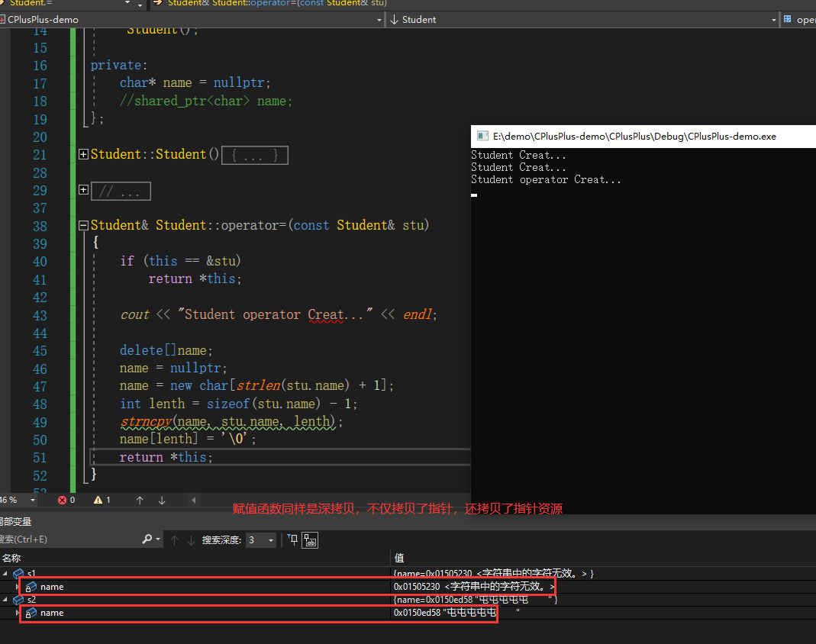Select the s1 summary value row
The image size is (816, 644).
pyautogui.click(x=493, y=573)
